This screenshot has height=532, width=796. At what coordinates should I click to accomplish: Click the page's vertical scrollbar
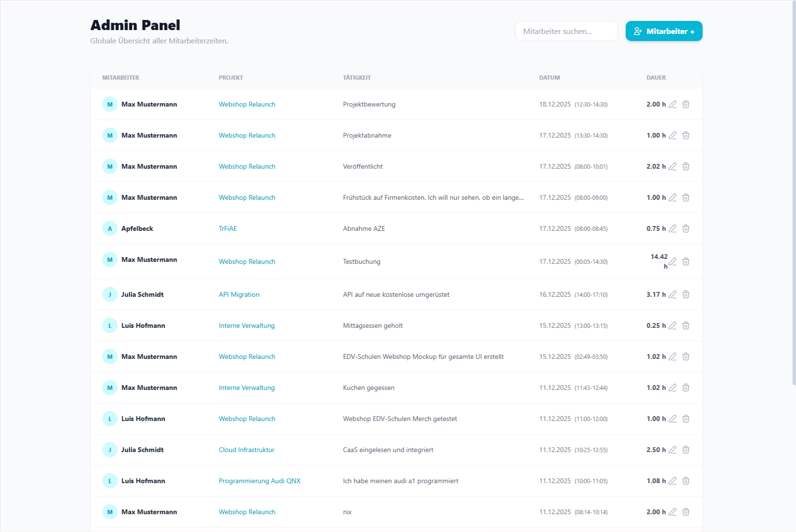pyautogui.click(x=794, y=194)
